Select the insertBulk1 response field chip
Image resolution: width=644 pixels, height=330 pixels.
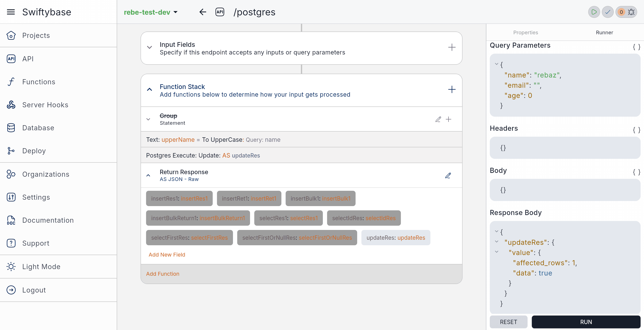(x=321, y=198)
